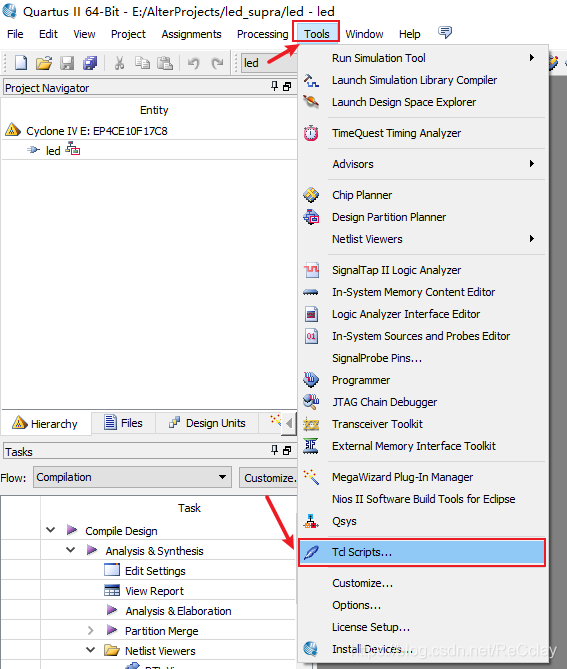Open the Project menu
This screenshot has width=567, height=669.
128,34
